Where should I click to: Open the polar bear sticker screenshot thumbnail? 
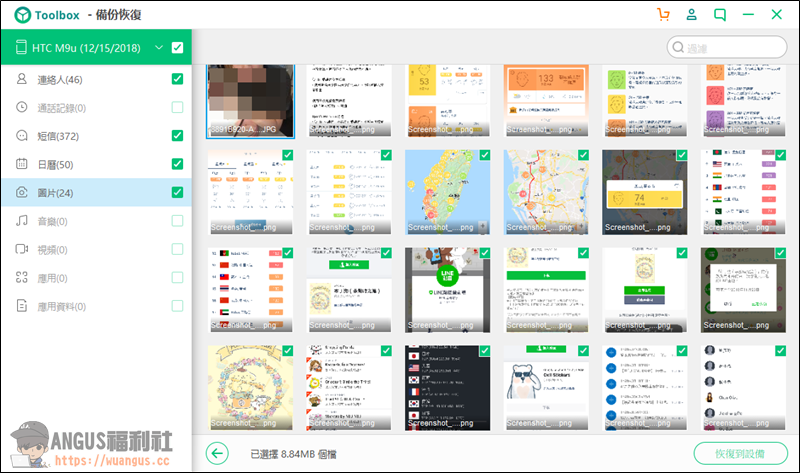(x=546, y=388)
